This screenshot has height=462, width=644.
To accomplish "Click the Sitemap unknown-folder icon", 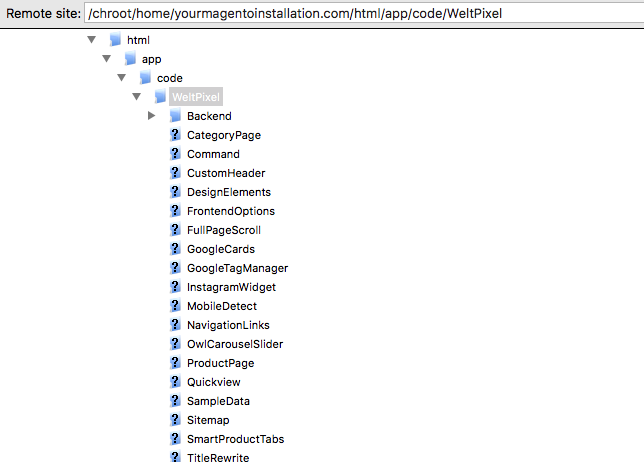I will point(175,419).
